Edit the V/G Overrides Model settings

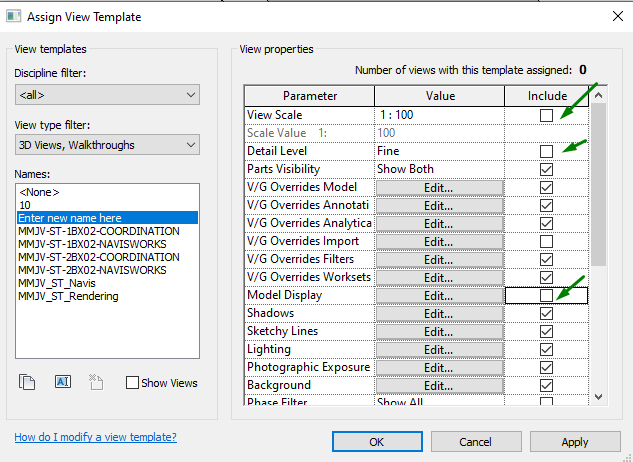439,187
